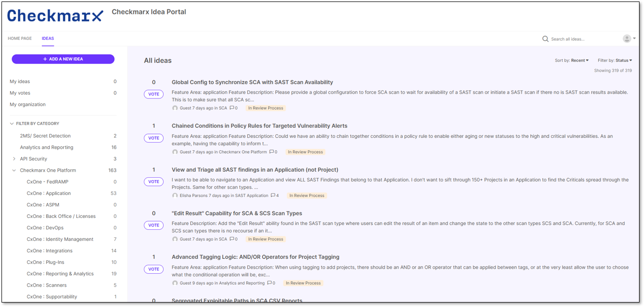Open comments on Chained Conditions idea
The image size is (644, 307).
click(x=273, y=152)
